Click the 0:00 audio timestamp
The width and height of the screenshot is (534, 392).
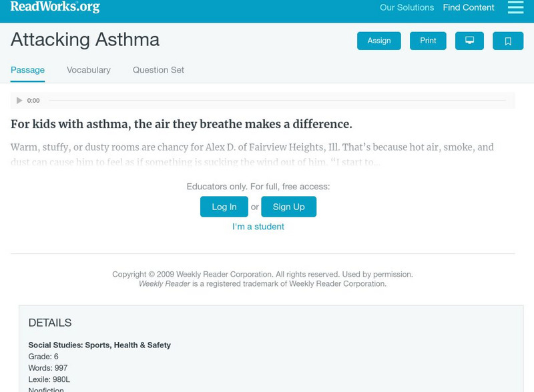tap(32, 101)
